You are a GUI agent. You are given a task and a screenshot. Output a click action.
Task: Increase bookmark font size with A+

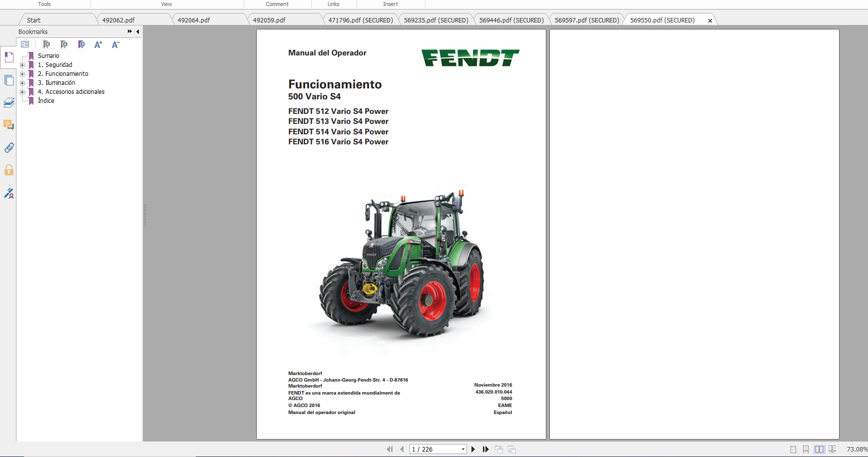click(x=98, y=44)
